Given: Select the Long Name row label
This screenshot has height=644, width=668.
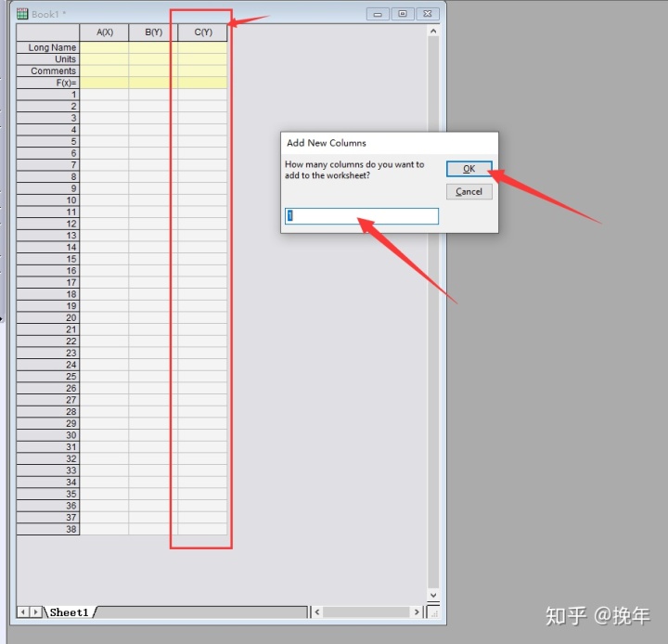Looking at the screenshot, I should point(47,47).
